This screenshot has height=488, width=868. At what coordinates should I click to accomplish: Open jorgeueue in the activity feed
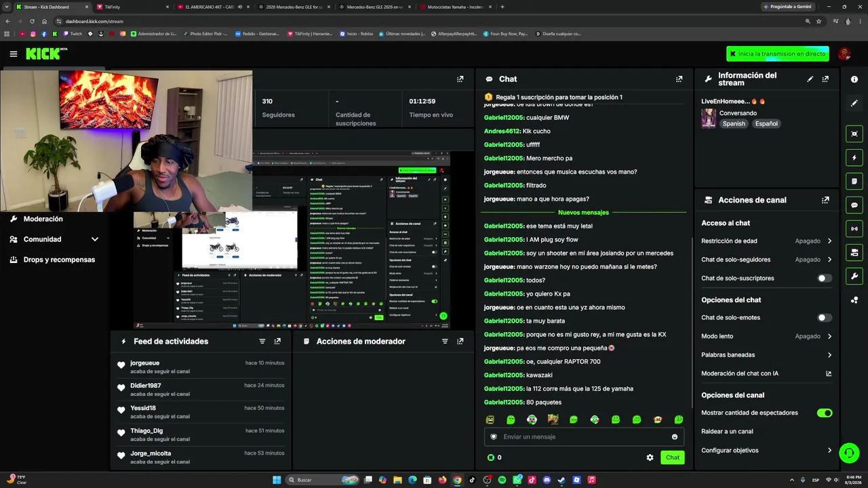point(144,363)
